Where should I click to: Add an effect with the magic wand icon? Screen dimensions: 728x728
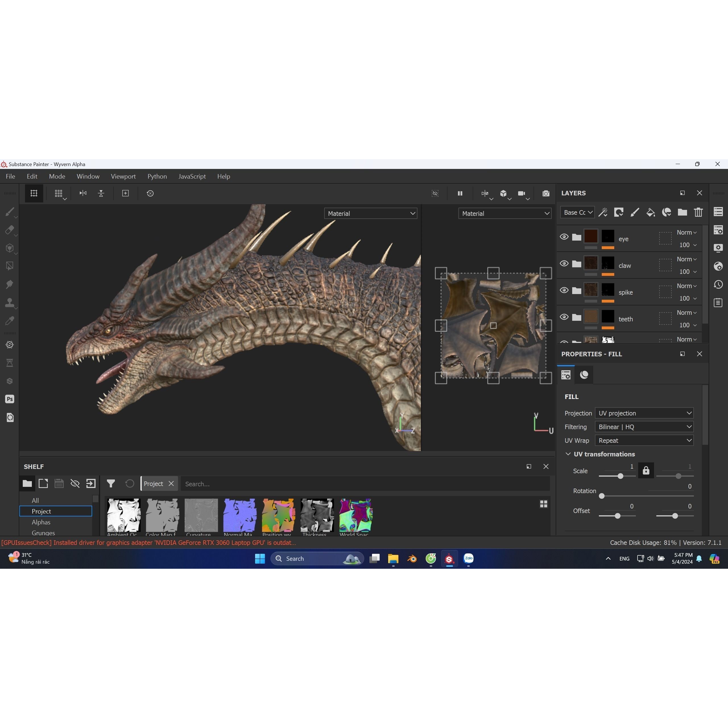coord(603,212)
